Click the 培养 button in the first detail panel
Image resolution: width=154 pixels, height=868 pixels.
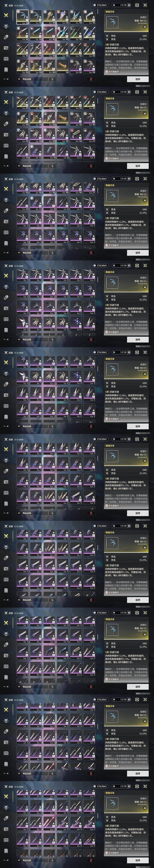[138, 79]
